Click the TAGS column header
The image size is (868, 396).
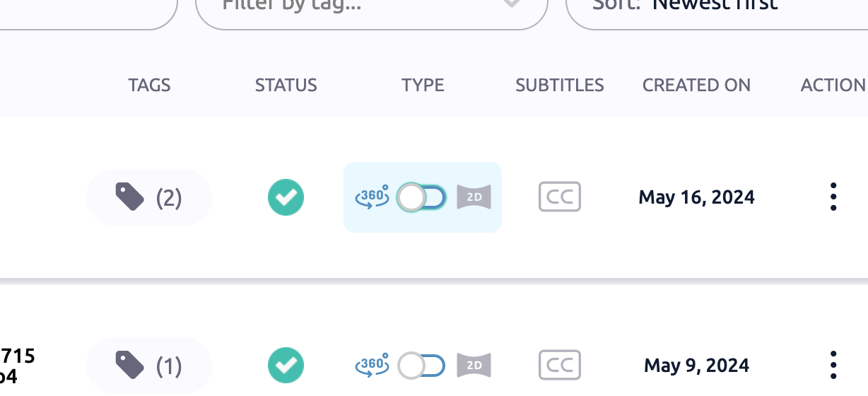tap(149, 86)
